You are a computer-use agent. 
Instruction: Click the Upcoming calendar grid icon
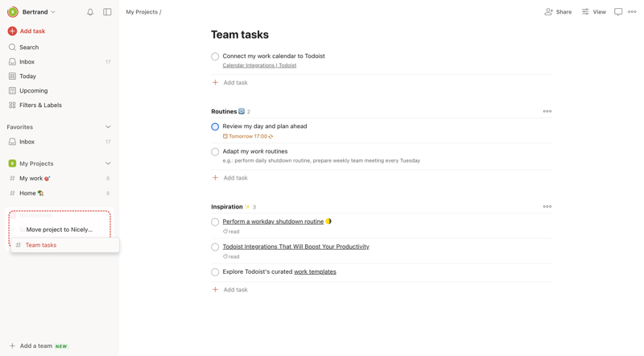[x=12, y=90]
